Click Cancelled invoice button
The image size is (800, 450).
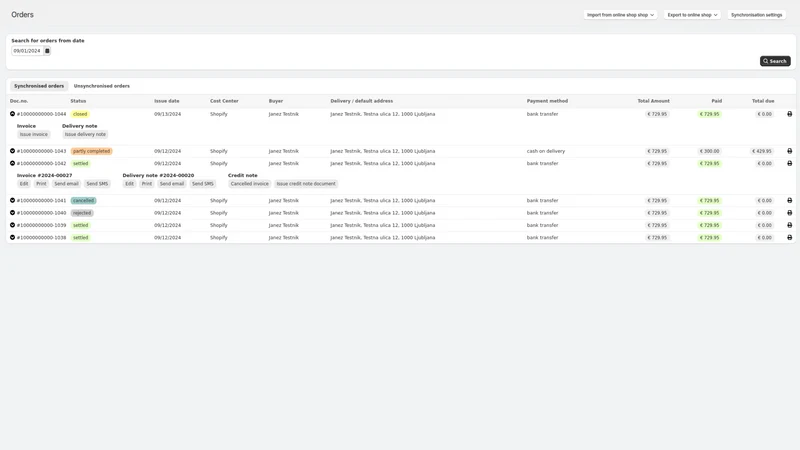tap(249, 184)
